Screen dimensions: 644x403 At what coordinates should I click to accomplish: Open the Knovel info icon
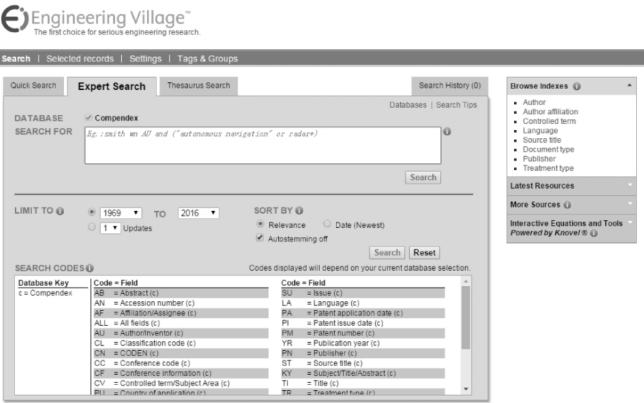coord(594,233)
